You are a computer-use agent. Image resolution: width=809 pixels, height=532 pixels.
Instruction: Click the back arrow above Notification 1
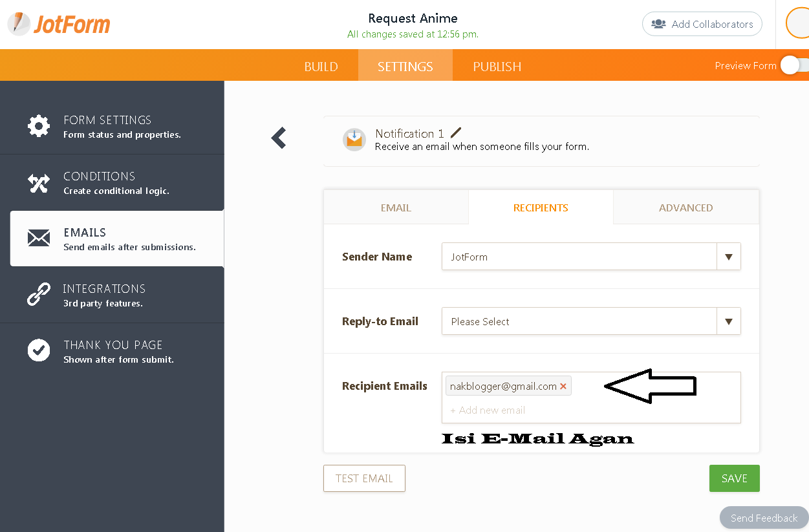tap(279, 138)
